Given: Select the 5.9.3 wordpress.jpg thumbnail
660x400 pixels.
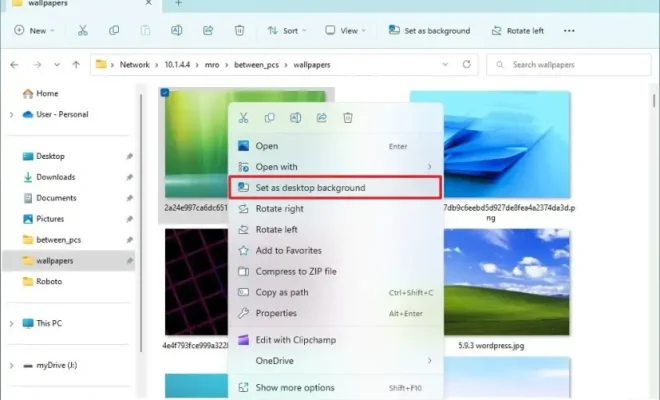Looking at the screenshot, I should click(x=507, y=282).
